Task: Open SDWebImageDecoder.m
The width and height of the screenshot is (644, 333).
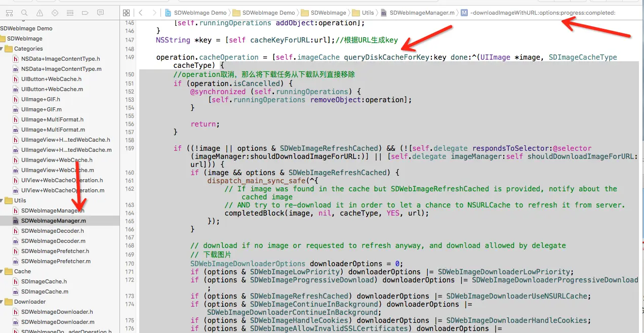Action: (x=53, y=241)
